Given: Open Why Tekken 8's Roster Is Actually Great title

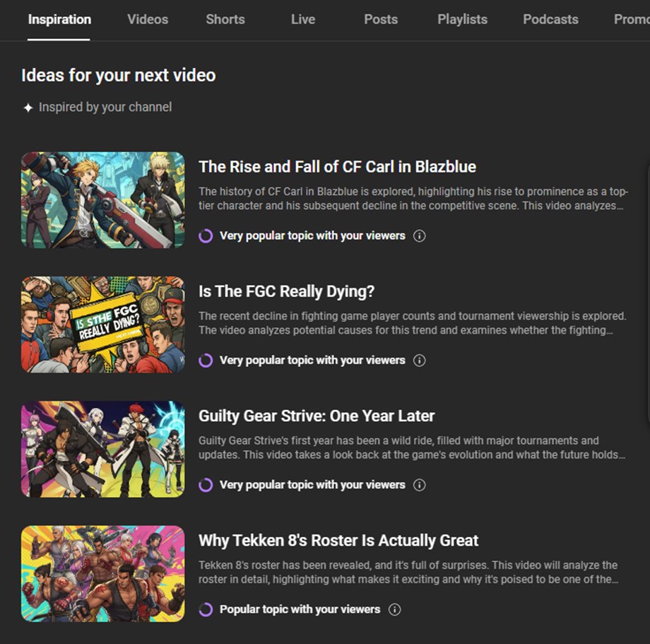Looking at the screenshot, I should click(338, 541).
